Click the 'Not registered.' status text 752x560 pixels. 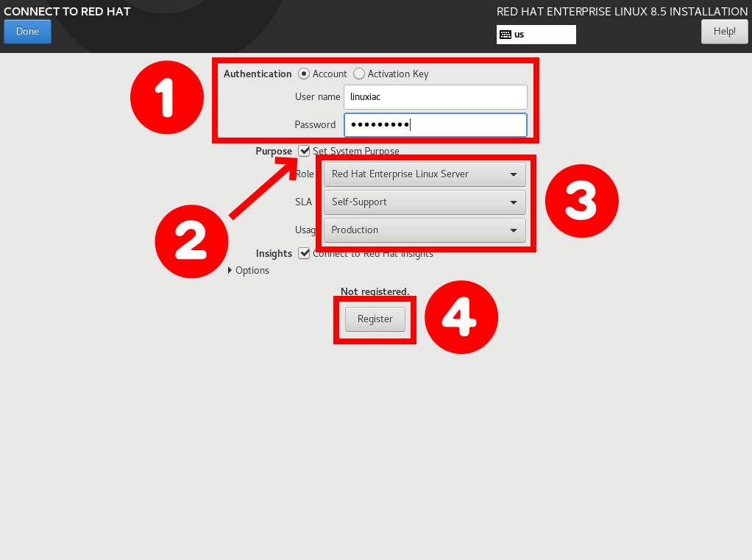click(375, 291)
